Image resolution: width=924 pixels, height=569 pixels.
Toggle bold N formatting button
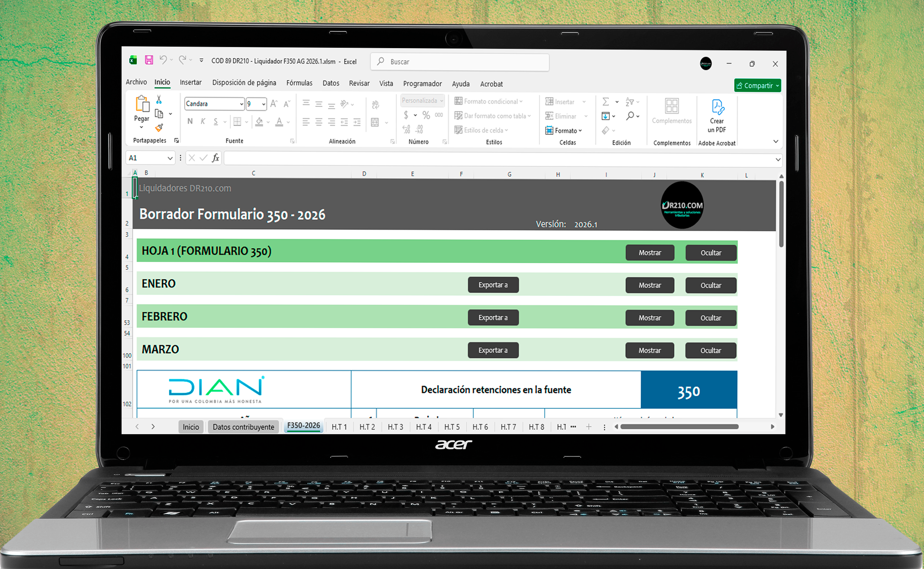tap(190, 121)
